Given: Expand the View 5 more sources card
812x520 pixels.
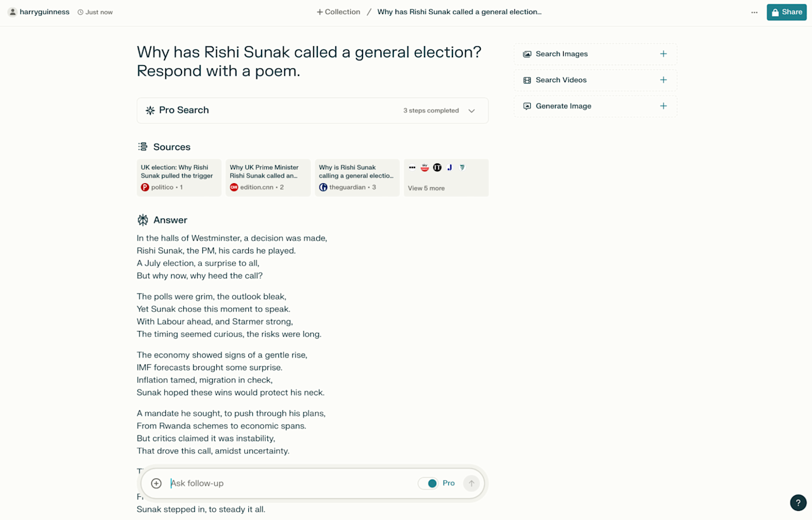Looking at the screenshot, I should point(445,178).
